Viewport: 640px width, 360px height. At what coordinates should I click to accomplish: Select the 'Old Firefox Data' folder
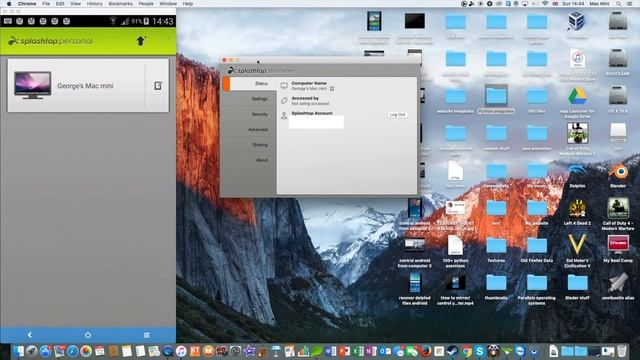pos(536,247)
